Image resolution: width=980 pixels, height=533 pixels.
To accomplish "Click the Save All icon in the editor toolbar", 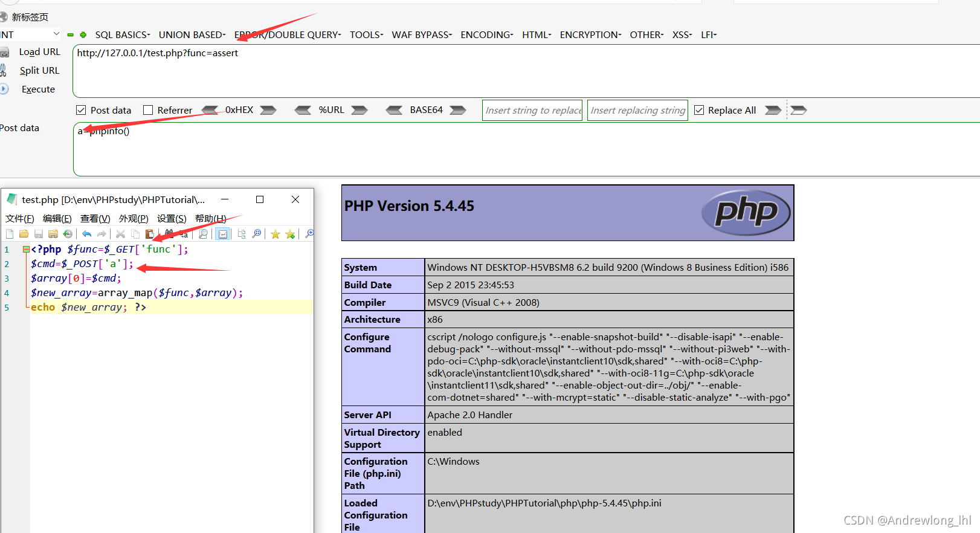I will tap(53, 234).
